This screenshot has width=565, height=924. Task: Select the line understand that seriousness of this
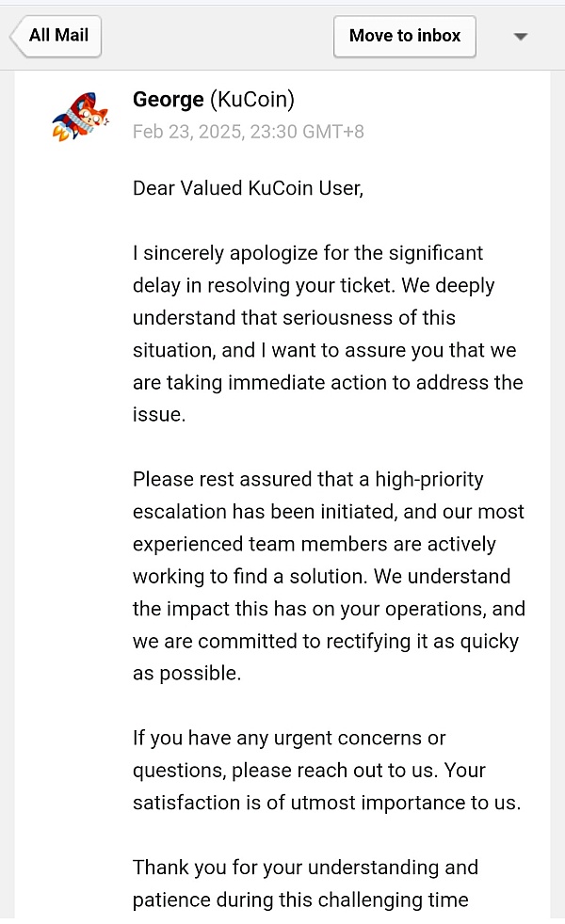tap(295, 318)
